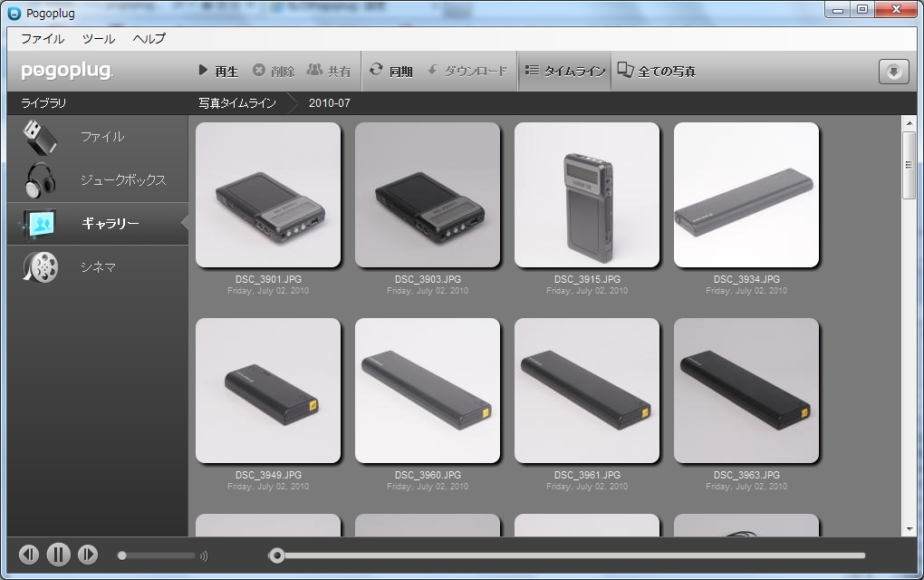Close the Pogoplug window
This screenshot has width=924, height=580.
(896, 10)
